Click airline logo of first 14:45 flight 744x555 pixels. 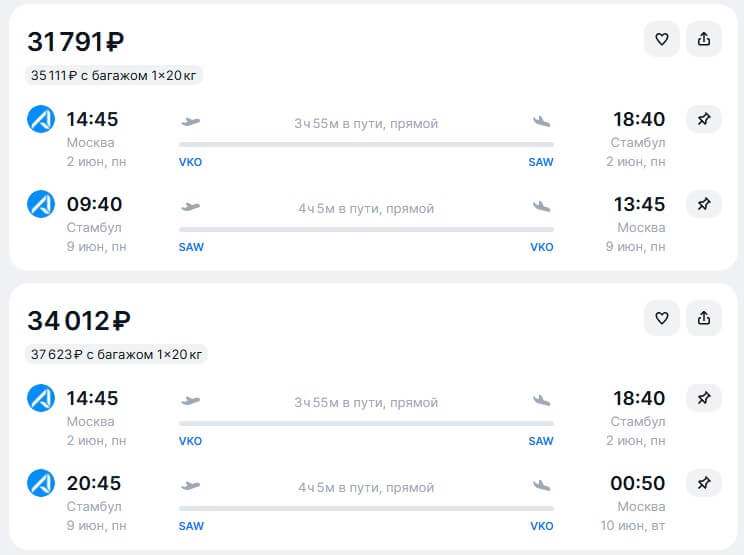click(41, 119)
